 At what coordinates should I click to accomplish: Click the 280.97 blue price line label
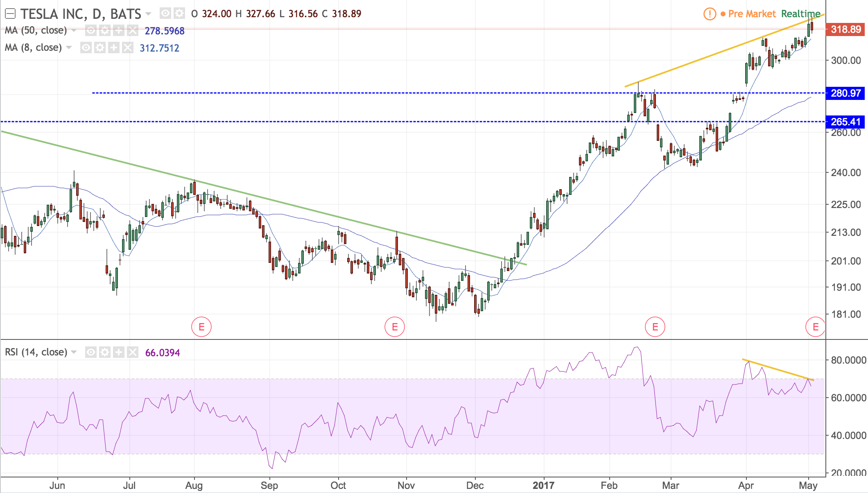click(x=845, y=93)
